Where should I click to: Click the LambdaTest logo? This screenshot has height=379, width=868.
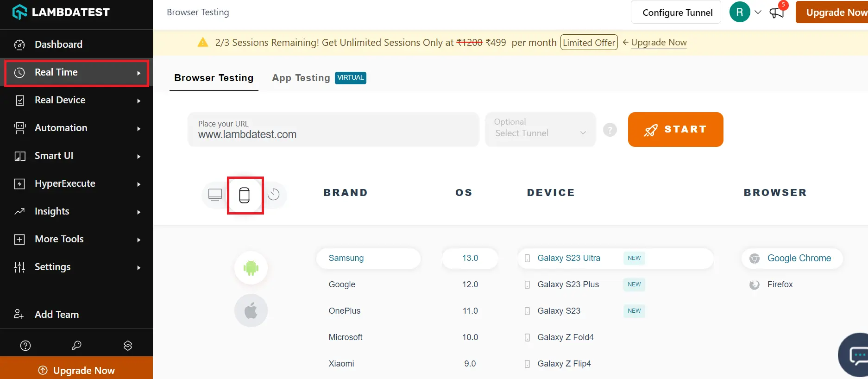coord(61,12)
